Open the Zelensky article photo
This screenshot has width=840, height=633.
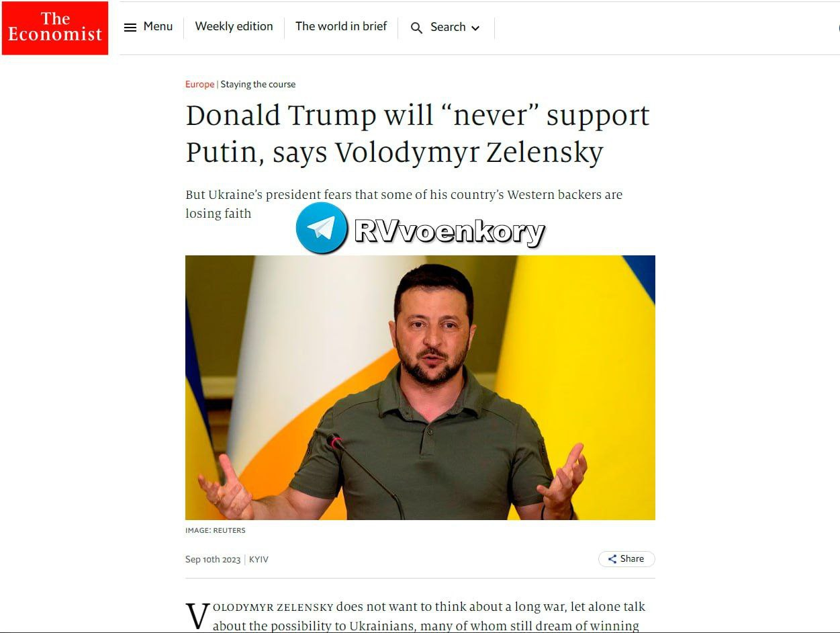[x=420, y=388]
